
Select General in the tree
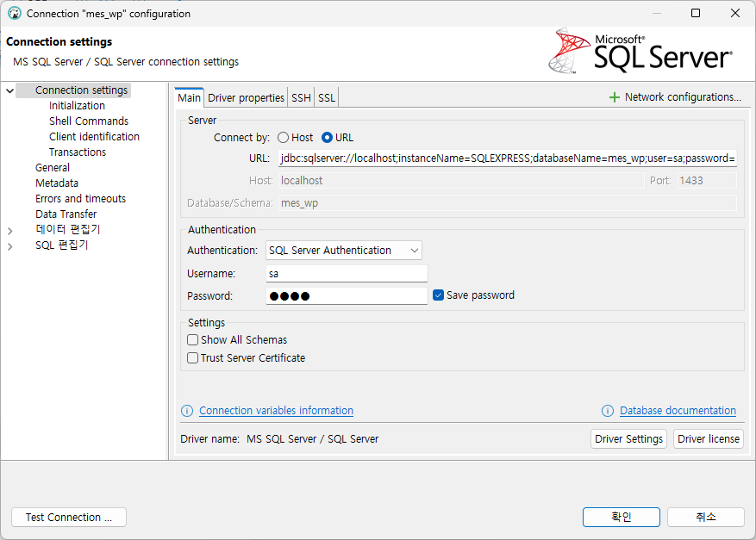(x=53, y=168)
